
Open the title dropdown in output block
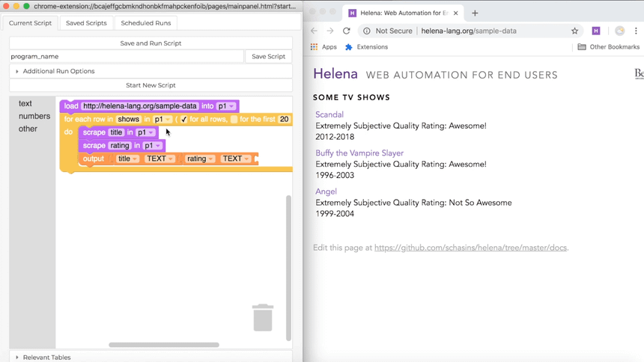point(128,159)
